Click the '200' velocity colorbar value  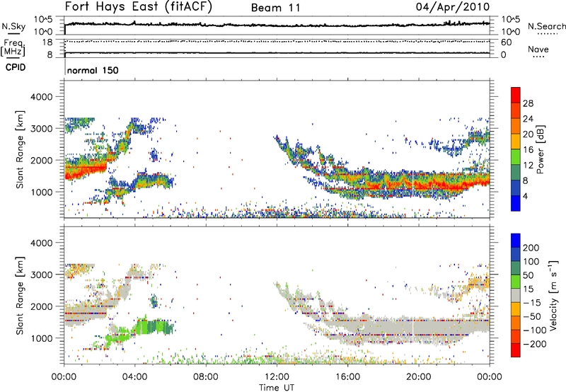coord(531,248)
